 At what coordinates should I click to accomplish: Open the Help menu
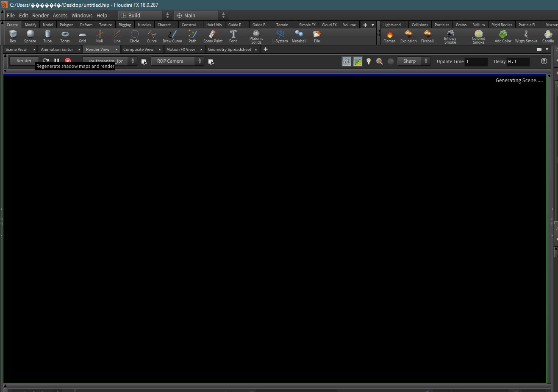(x=102, y=15)
